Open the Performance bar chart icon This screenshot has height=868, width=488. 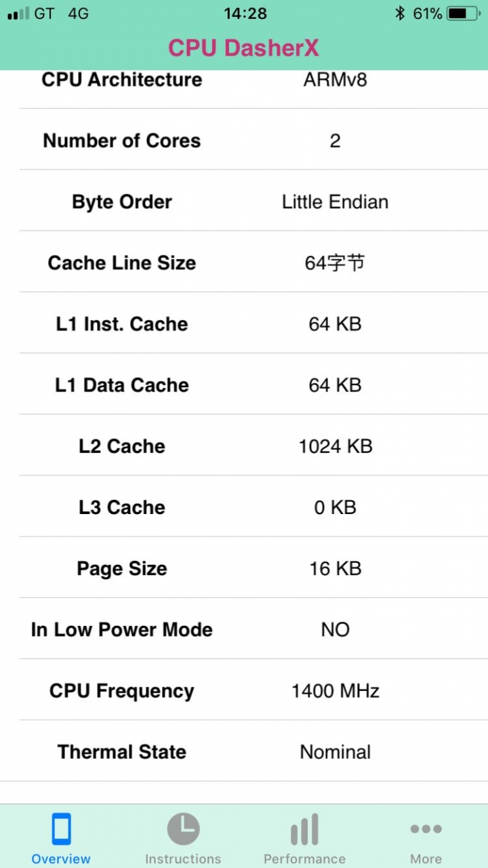coord(304,829)
